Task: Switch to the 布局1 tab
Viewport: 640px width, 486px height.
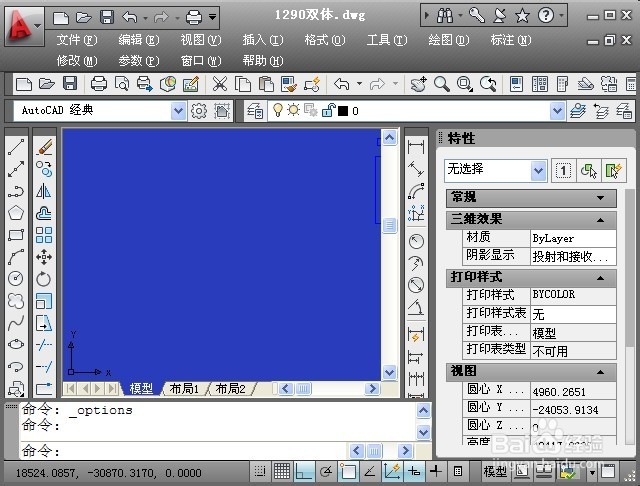Action: [184, 389]
